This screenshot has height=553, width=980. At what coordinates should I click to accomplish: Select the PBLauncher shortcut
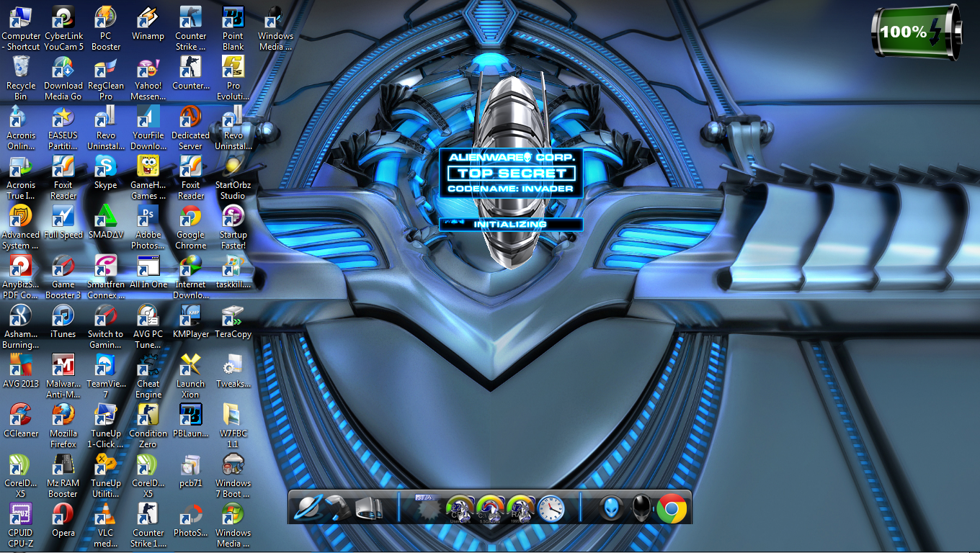coord(190,421)
